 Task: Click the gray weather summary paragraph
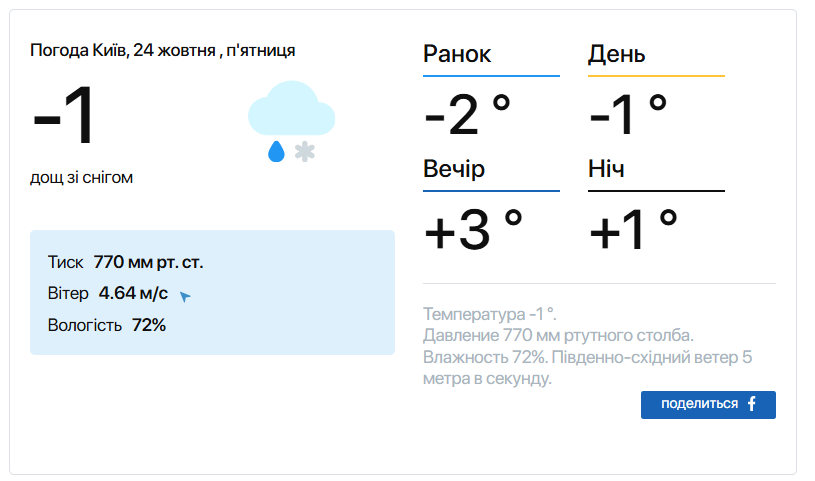(588, 344)
